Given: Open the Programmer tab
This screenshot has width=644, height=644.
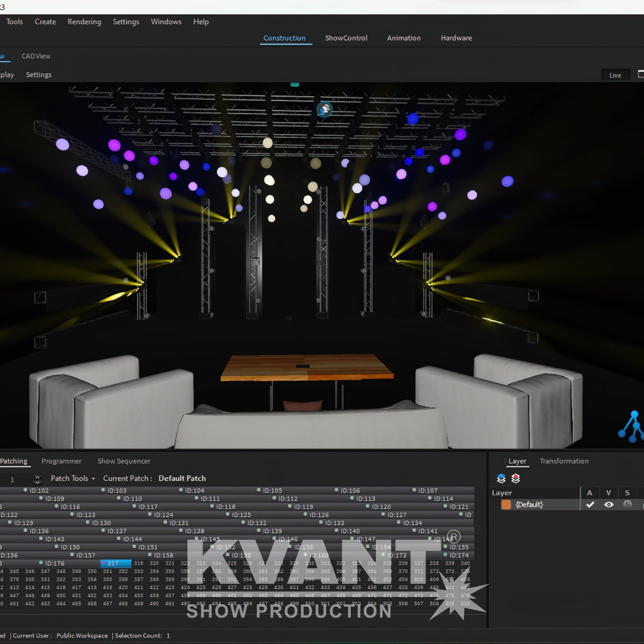Looking at the screenshot, I should pyautogui.click(x=61, y=461).
